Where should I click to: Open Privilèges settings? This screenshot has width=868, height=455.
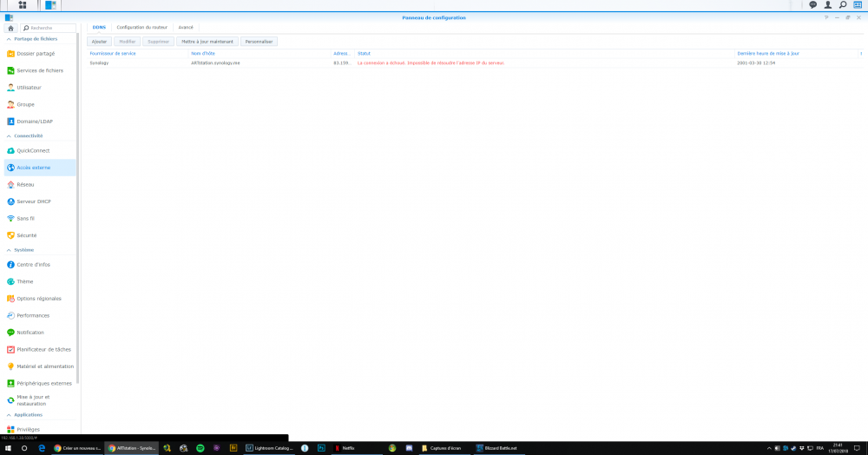(40, 430)
